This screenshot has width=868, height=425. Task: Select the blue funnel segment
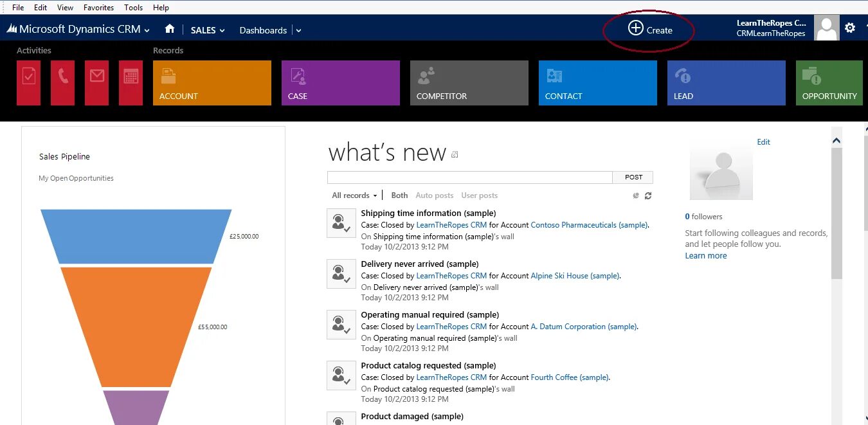click(x=136, y=236)
